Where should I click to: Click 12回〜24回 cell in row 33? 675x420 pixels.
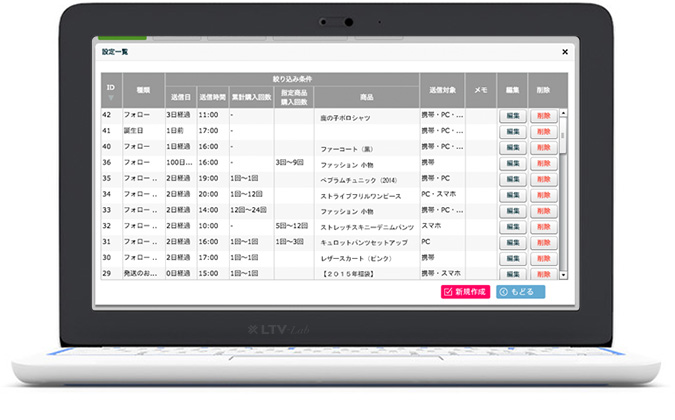pyautogui.click(x=251, y=210)
